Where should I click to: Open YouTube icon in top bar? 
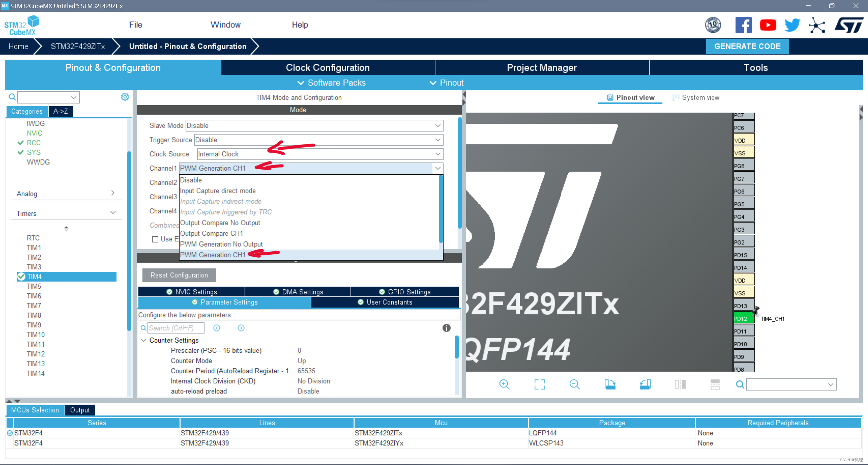coord(768,25)
